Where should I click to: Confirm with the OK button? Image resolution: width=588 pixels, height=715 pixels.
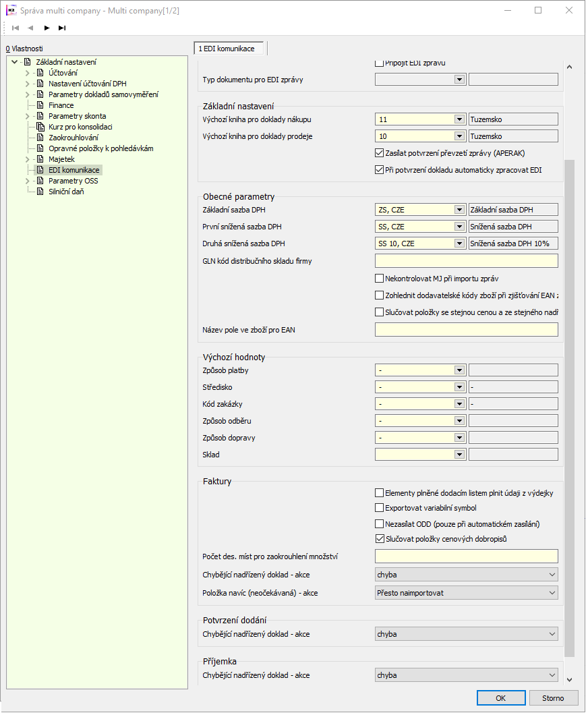pyautogui.click(x=501, y=697)
